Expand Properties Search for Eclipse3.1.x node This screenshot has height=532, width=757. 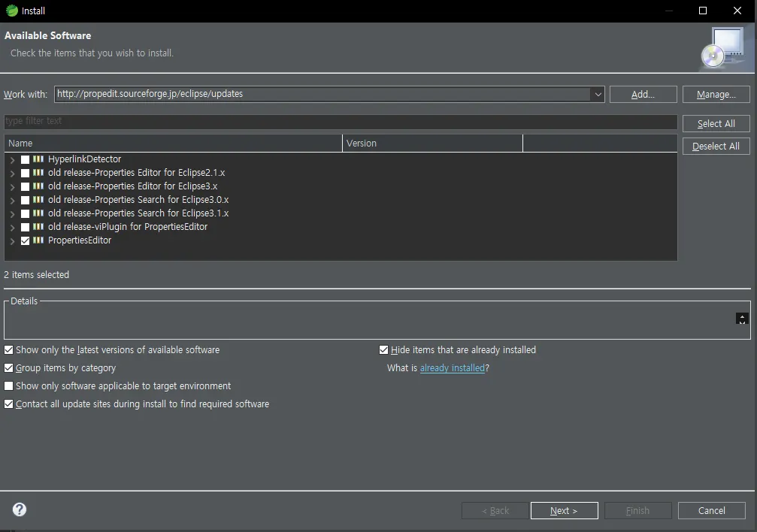(13, 214)
